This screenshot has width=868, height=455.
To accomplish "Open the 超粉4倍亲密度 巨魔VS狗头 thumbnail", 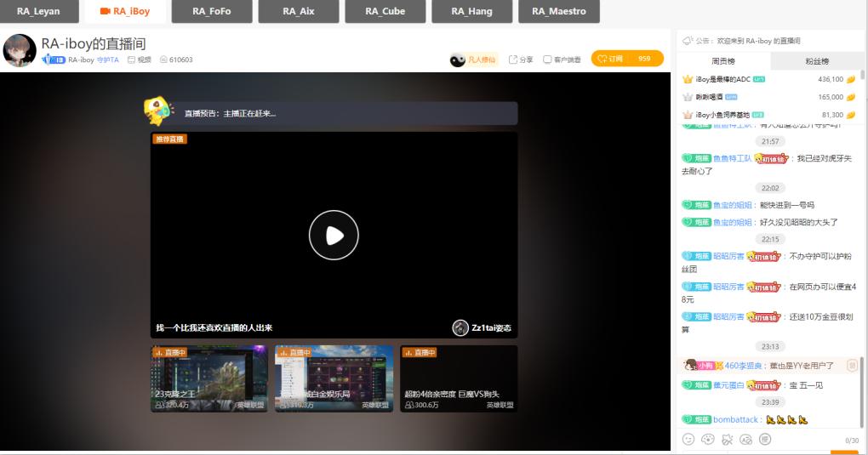I will click(x=459, y=378).
